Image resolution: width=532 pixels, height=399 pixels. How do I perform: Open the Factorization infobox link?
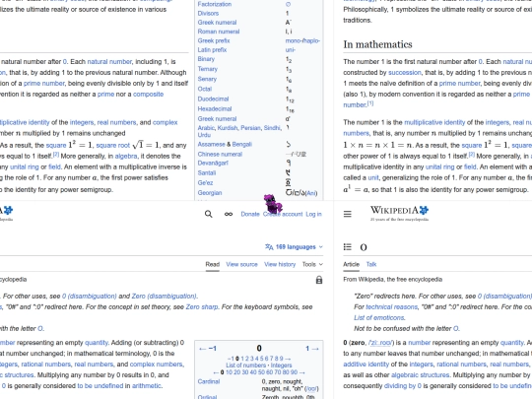point(215,4)
